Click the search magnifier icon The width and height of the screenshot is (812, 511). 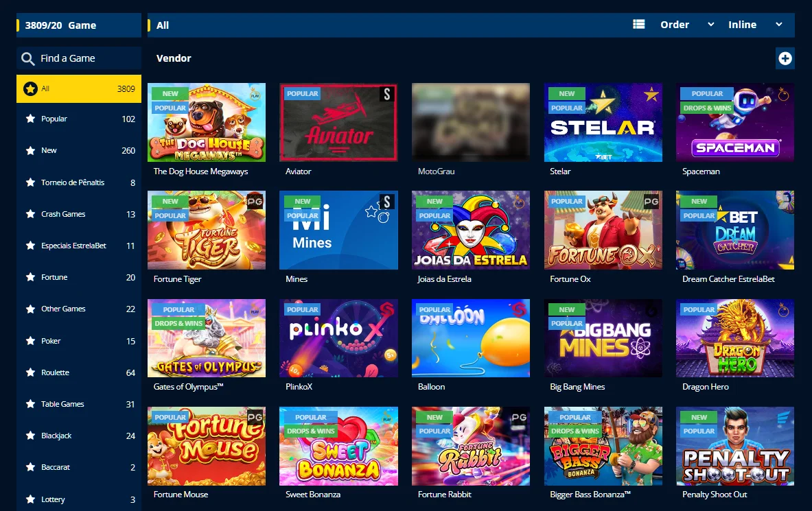[x=28, y=58]
